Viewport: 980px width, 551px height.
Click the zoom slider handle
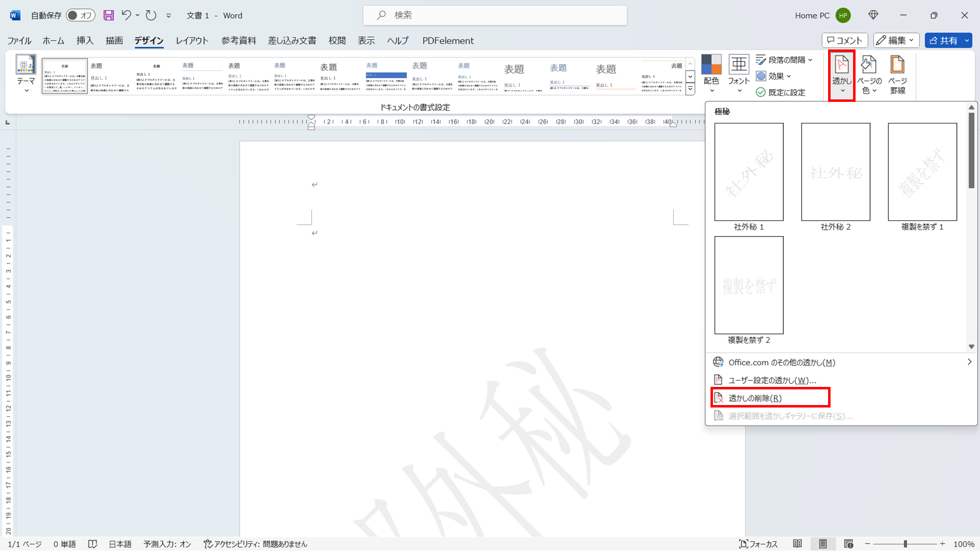click(x=906, y=544)
